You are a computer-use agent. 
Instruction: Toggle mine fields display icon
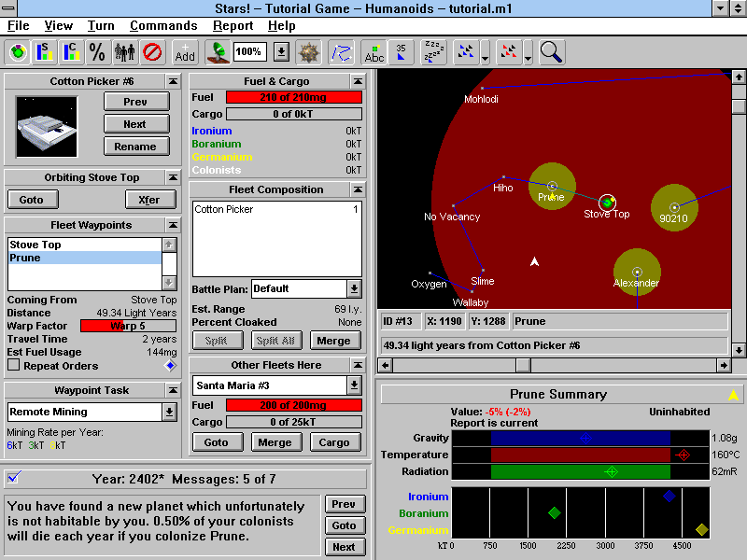tap(308, 52)
